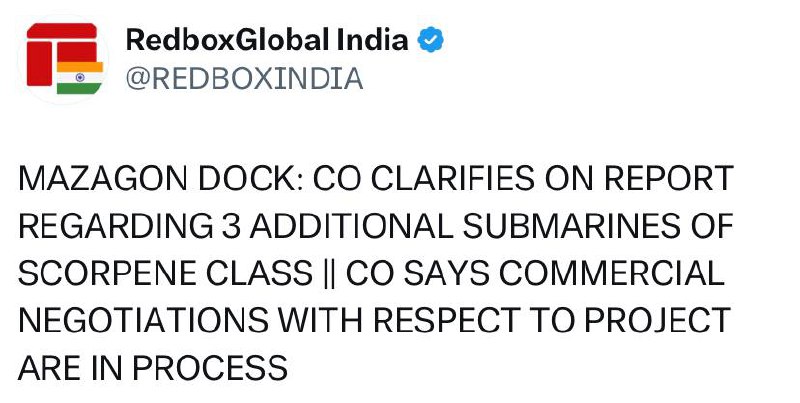This screenshot has height=403, width=800.
Task: Open the @REDBOXINDIA handle link
Action: pos(244,79)
